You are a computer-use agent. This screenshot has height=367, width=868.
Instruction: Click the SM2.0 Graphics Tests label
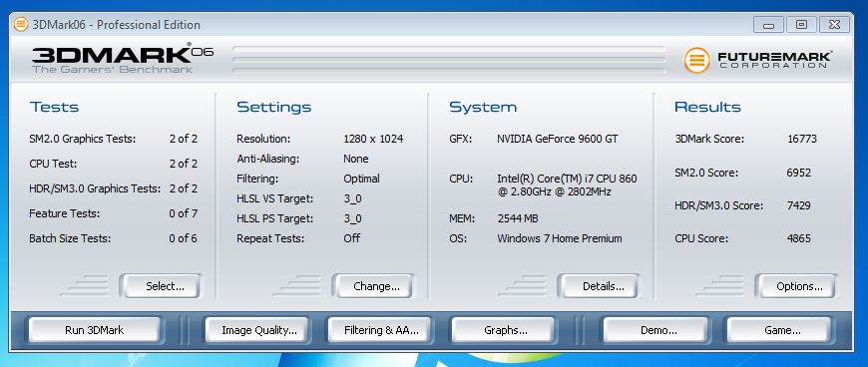pos(83,139)
